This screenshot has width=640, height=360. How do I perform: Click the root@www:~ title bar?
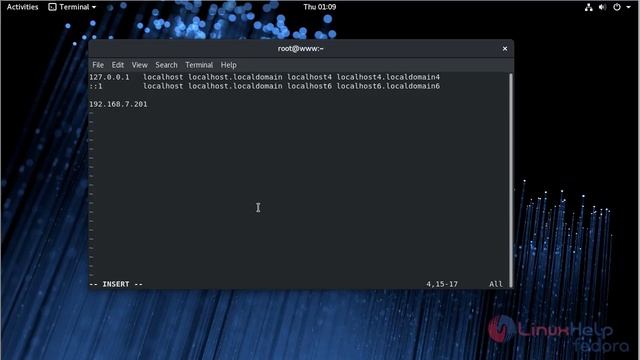point(301,49)
